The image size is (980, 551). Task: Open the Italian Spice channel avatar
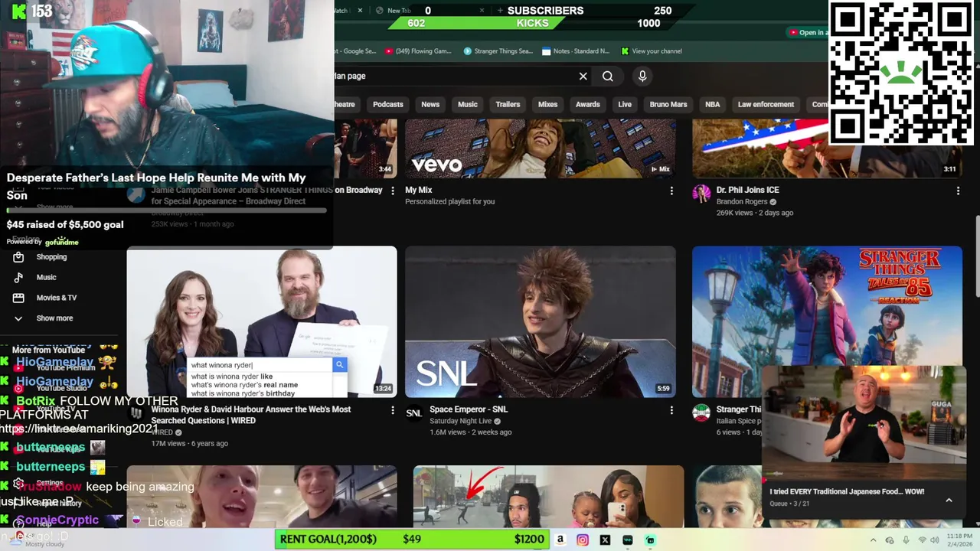click(x=701, y=413)
